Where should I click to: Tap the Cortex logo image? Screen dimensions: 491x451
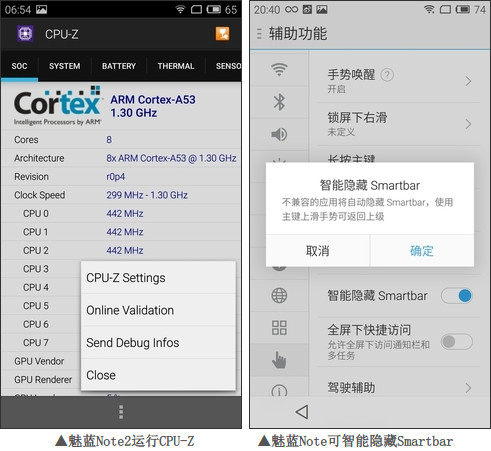[57, 106]
